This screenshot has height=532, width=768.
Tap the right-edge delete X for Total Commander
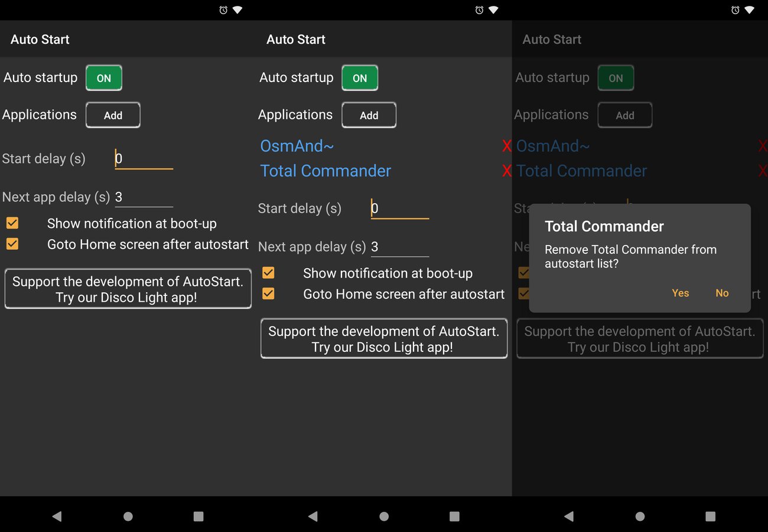click(x=763, y=171)
